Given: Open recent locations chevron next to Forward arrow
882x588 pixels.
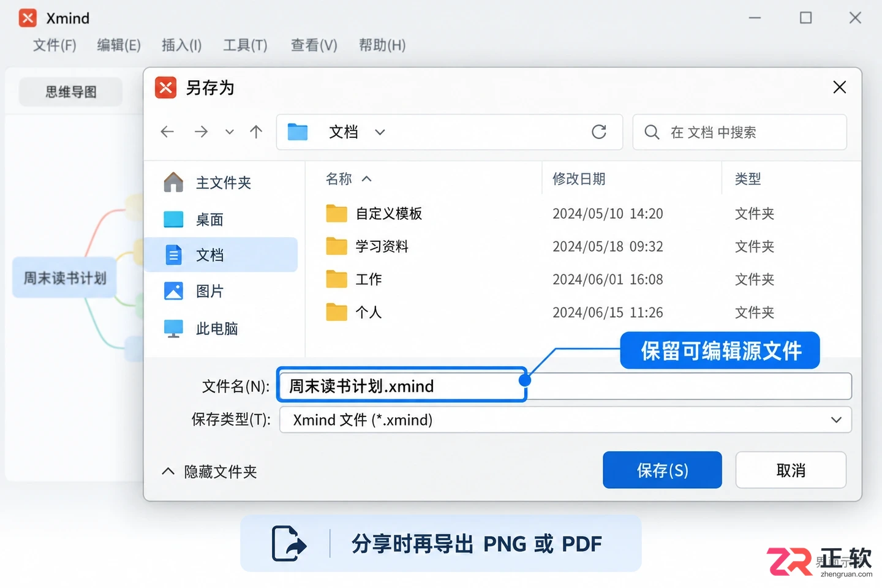Looking at the screenshot, I should pyautogui.click(x=229, y=132).
